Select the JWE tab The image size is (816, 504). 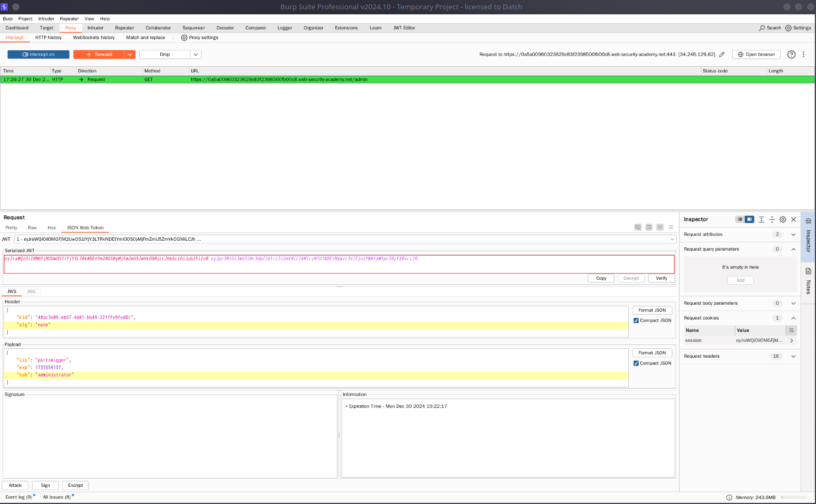pyautogui.click(x=31, y=291)
